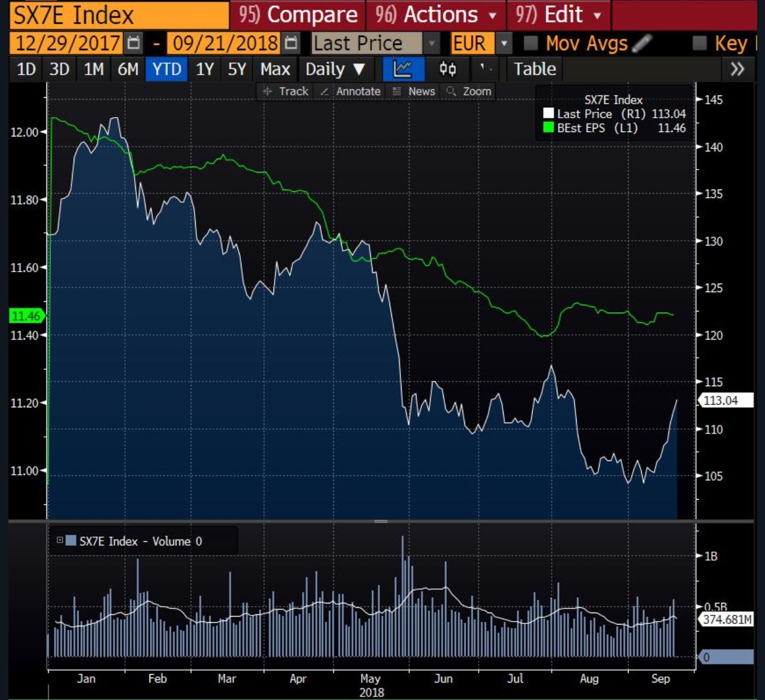The width and height of the screenshot is (765, 700).
Task: Click the 145 right axis label
Action: [x=713, y=100]
